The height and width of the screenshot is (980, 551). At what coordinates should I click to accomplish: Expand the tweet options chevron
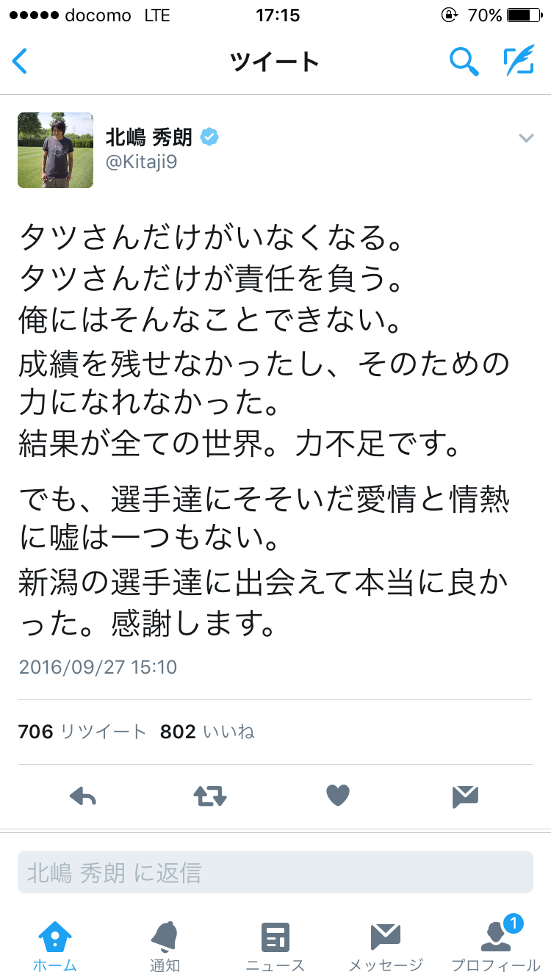tap(526, 138)
